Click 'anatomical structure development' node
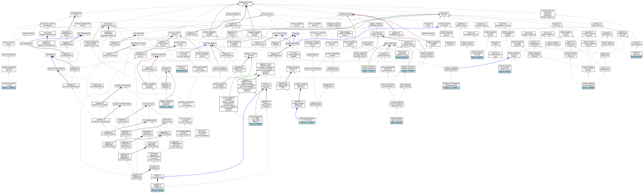644x193 pixels. [x=48, y=25]
